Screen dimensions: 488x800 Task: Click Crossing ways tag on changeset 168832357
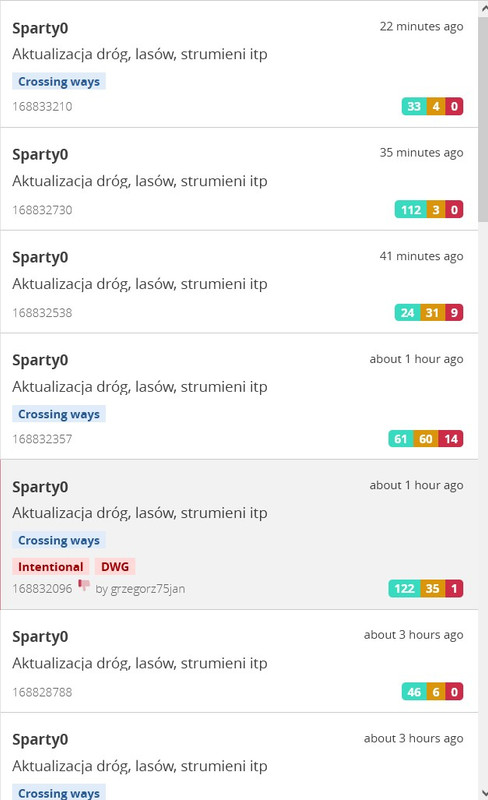point(59,414)
